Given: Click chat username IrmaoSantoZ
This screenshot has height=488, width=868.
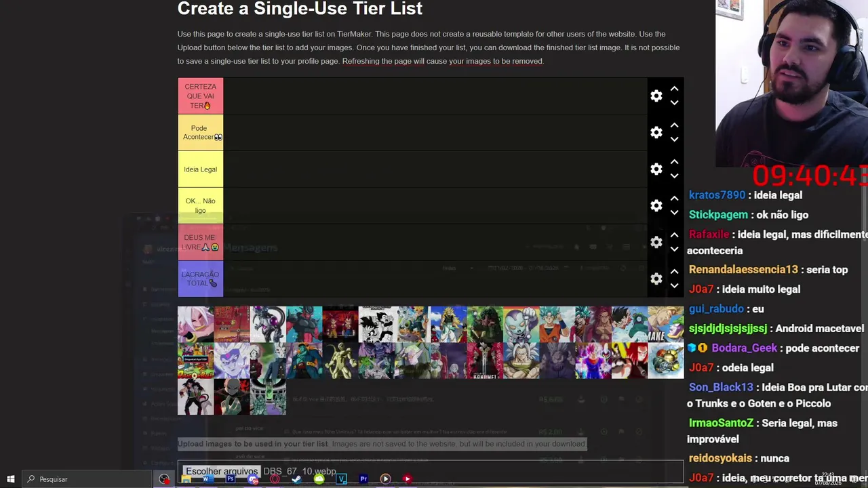Looking at the screenshot, I should coord(721,423).
